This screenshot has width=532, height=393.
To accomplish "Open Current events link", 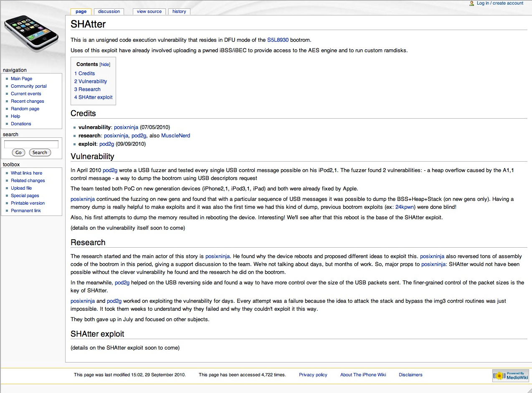I will point(26,94).
